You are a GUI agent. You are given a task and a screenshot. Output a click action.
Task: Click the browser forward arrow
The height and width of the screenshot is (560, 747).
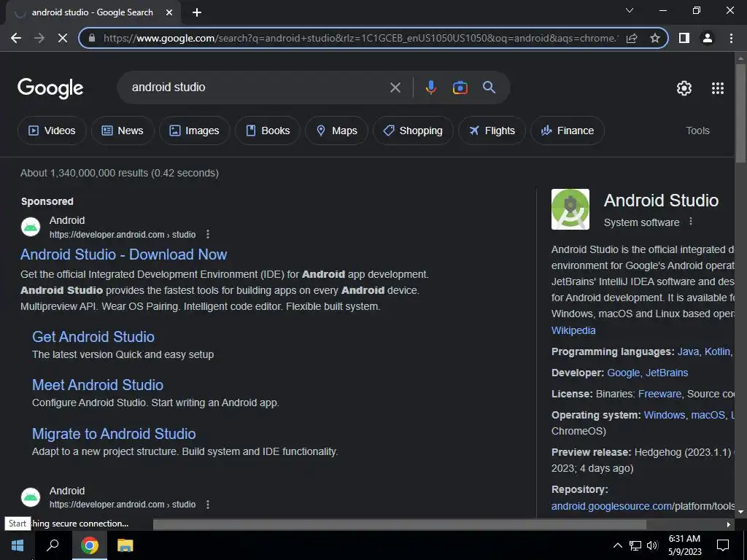(x=39, y=38)
